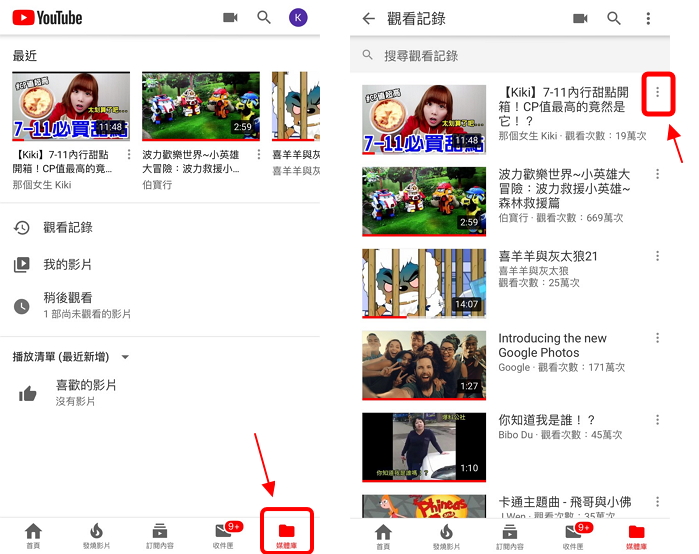Open the 收件匣 inbox tab on left screen
This screenshot has width=699, height=554.
point(223,535)
